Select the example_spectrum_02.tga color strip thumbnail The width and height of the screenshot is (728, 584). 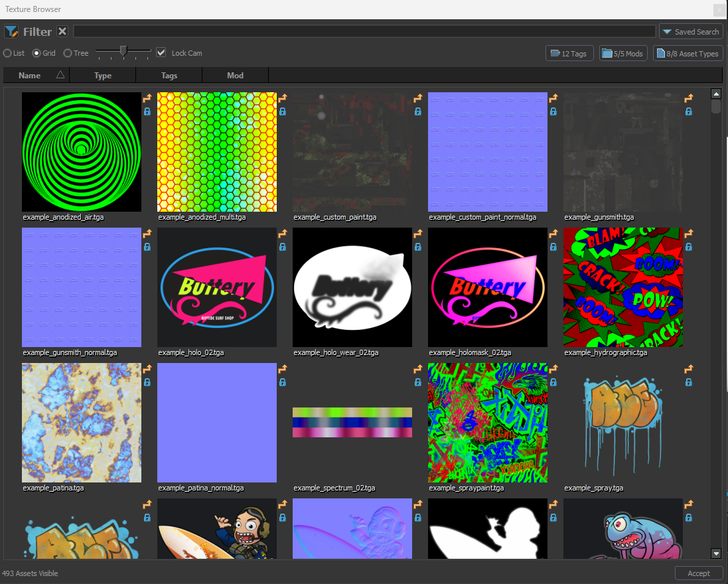pos(352,423)
